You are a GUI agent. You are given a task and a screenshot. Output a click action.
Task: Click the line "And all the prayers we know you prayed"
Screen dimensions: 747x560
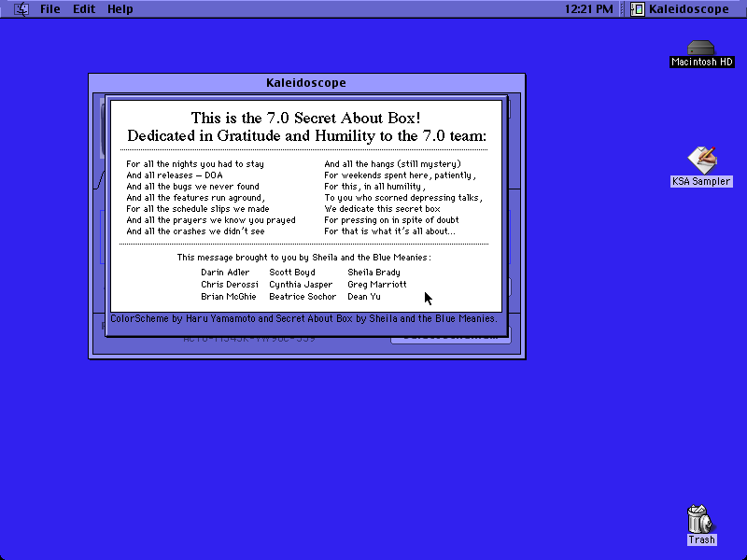[211, 220]
